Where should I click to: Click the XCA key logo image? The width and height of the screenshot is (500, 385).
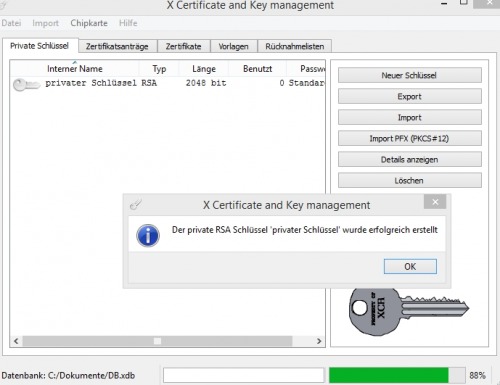click(x=409, y=311)
